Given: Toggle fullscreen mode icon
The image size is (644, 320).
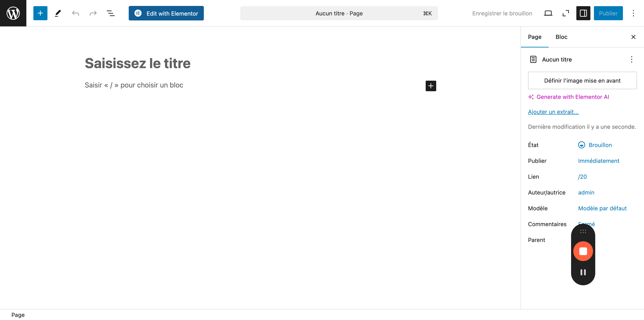Looking at the screenshot, I should pos(566,13).
